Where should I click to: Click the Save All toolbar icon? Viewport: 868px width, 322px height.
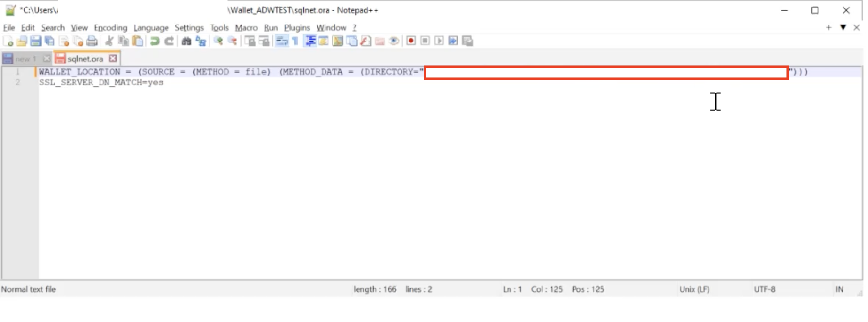[x=50, y=41]
